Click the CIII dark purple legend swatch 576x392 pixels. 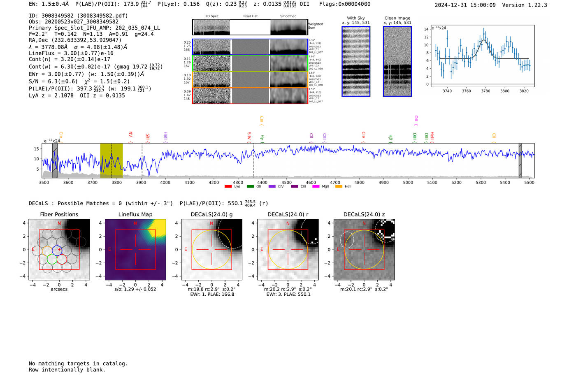[x=295, y=187]
